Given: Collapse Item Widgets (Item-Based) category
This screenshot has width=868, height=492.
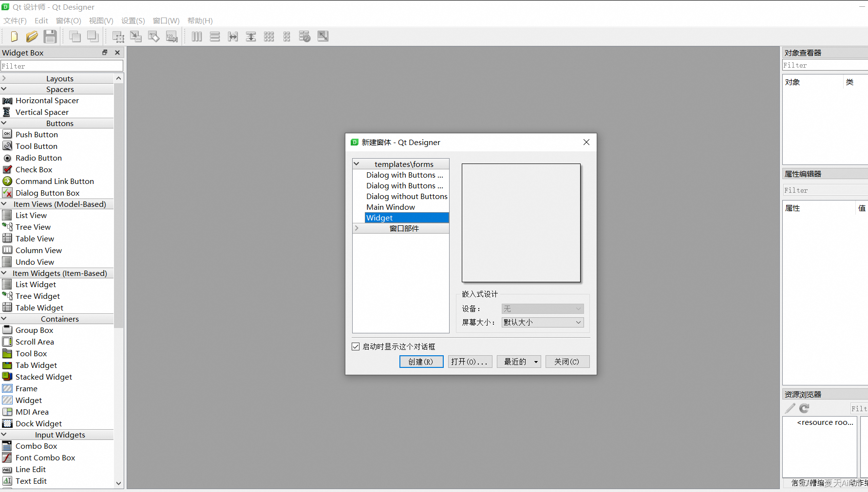Looking at the screenshot, I should 4,273.
